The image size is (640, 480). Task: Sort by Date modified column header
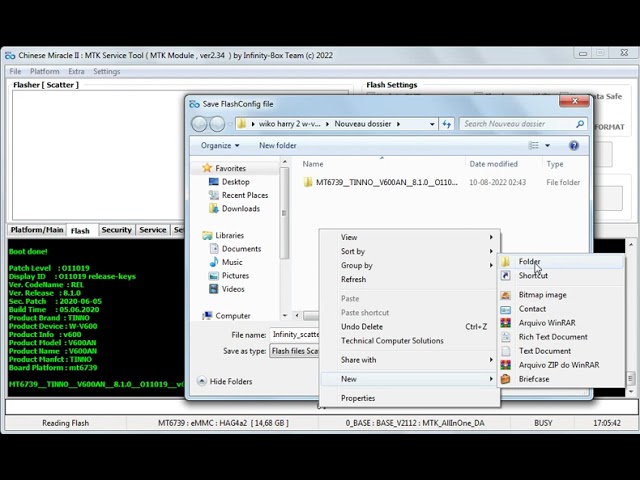tap(493, 164)
